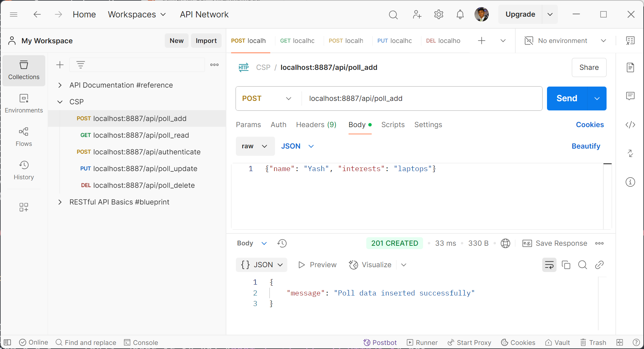Search within the response body

(x=582, y=265)
